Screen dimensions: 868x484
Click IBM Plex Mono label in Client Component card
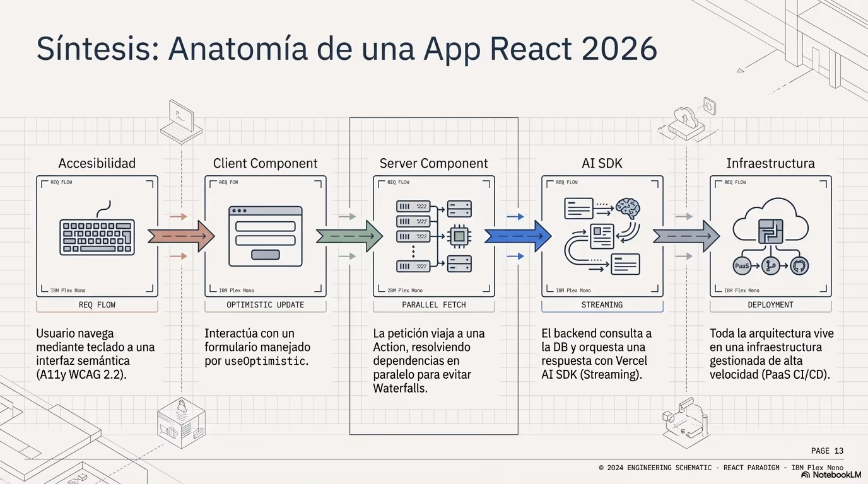[237, 291]
